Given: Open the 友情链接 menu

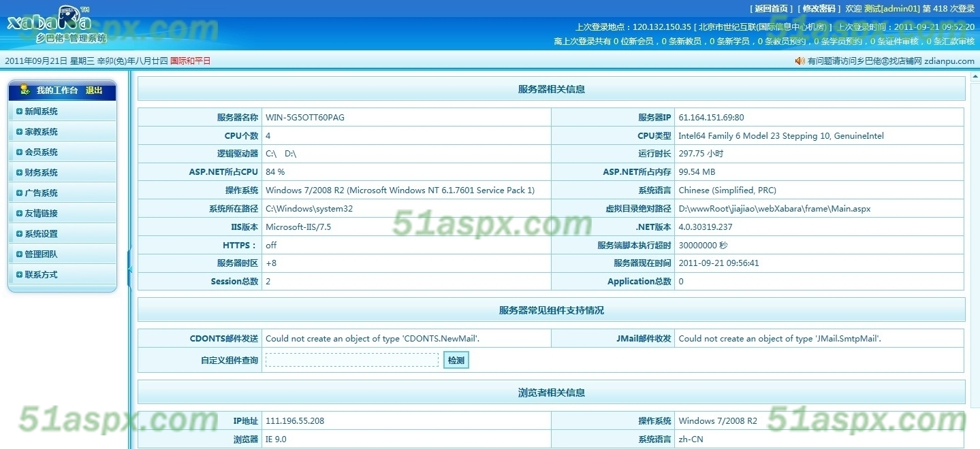Looking at the screenshot, I should pos(41,214).
